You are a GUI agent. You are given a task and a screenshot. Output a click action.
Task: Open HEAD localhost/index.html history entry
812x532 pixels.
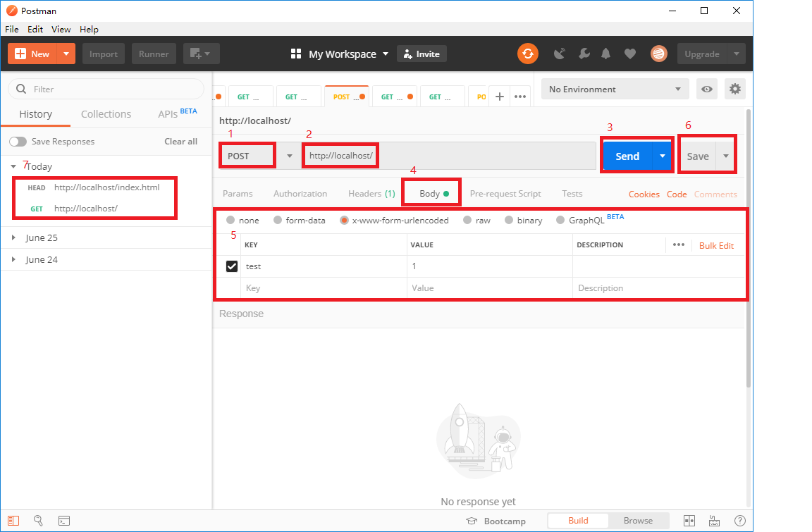[94, 187]
